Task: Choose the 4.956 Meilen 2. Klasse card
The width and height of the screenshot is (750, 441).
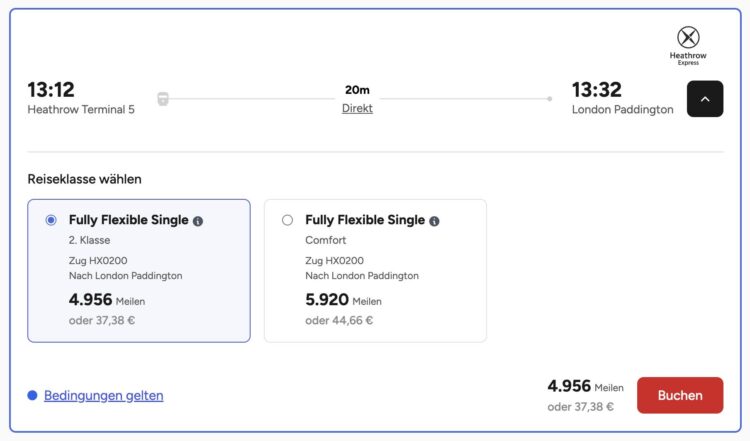Action: pyautogui.click(x=139, y=271)
